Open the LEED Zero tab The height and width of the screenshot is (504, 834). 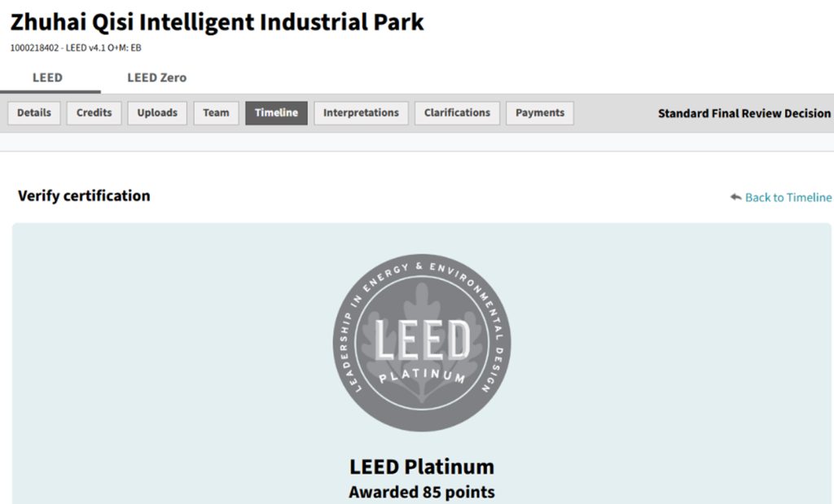click(x=156, y=78)
